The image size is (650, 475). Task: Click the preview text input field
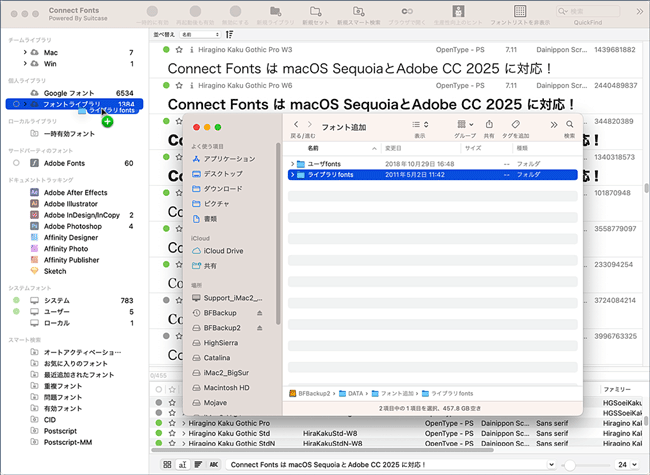(388, 465)
